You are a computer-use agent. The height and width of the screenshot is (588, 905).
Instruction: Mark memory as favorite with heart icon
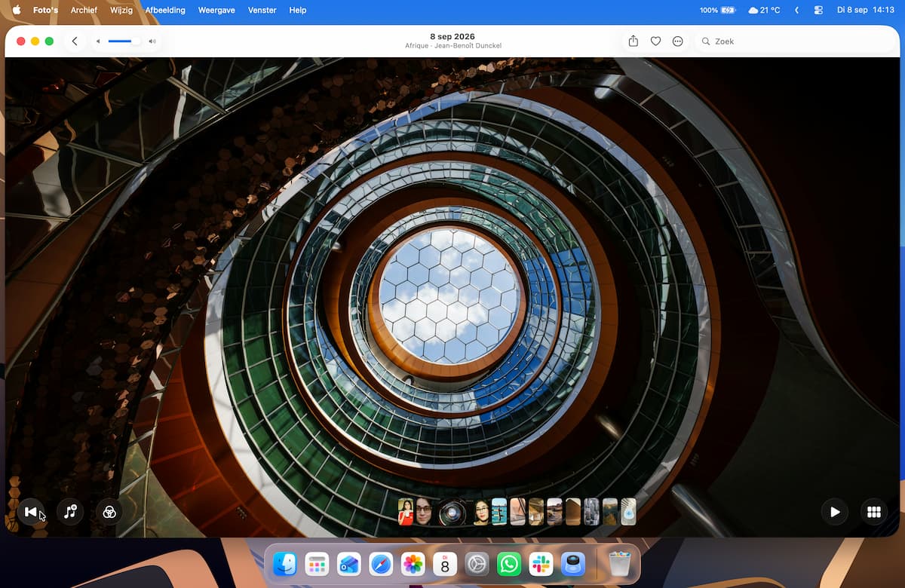(x=655, y=41)
